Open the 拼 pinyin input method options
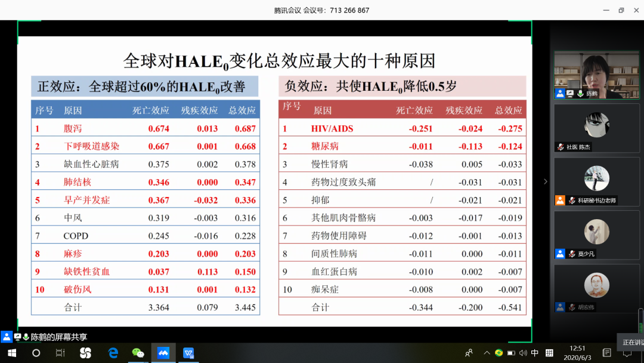Image resolution: width=644 pixels, height=363 pixels. coord(549,352)
